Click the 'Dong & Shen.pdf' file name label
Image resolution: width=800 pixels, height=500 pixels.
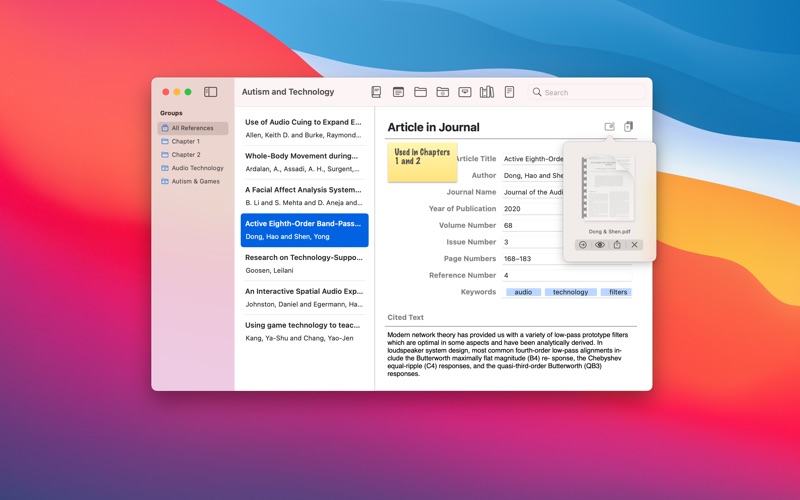(609, 232)
